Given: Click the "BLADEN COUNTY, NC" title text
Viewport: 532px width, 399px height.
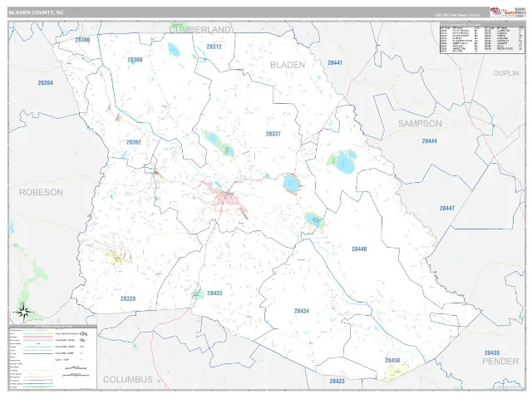Looking at the screenshot, I should (36, 12).
